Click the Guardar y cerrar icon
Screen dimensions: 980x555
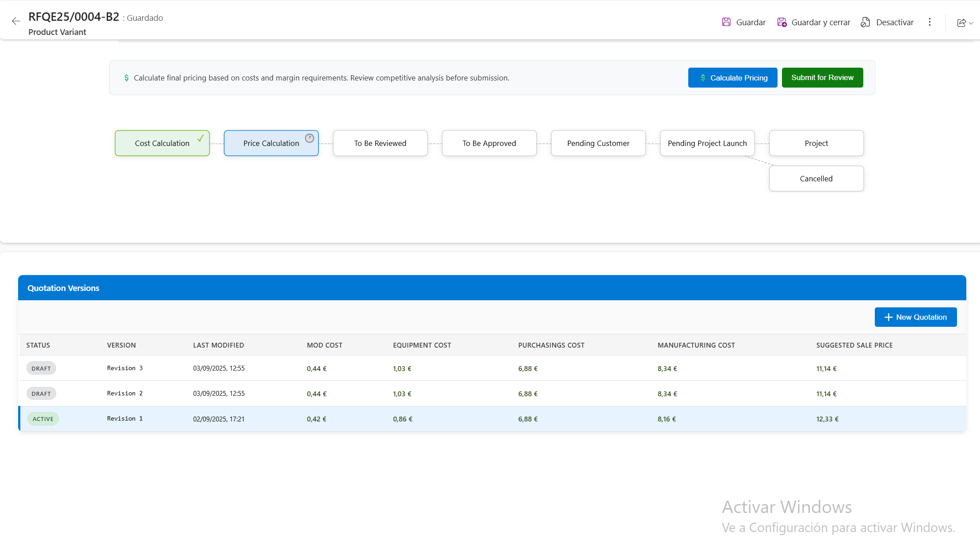click(x=782, y=22)
